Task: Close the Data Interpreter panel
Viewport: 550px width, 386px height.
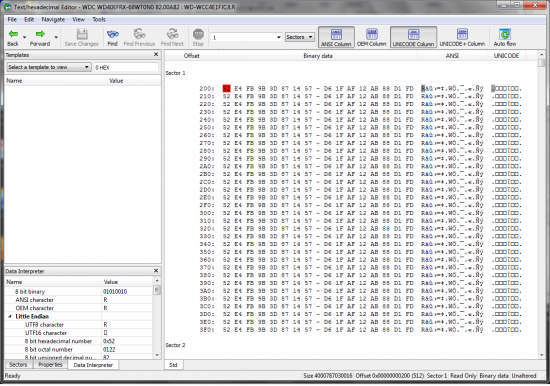Action: point(156,271)
